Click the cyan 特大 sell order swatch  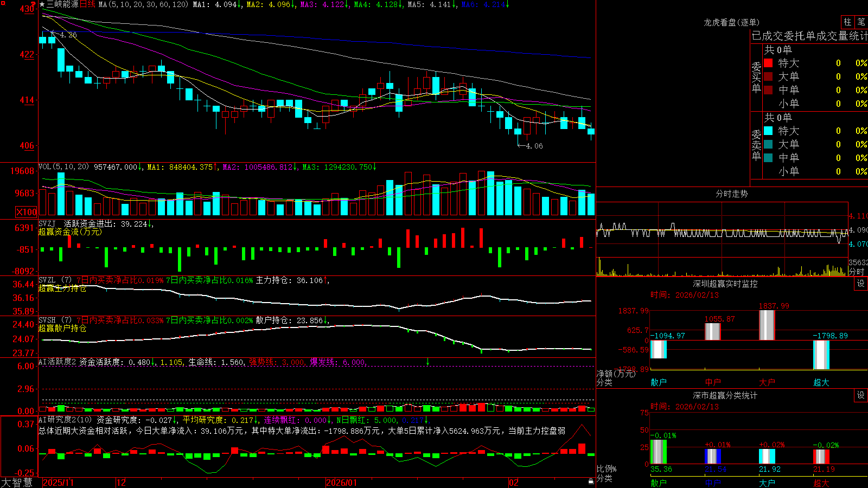pyautogui.click(x=768, y=131)
